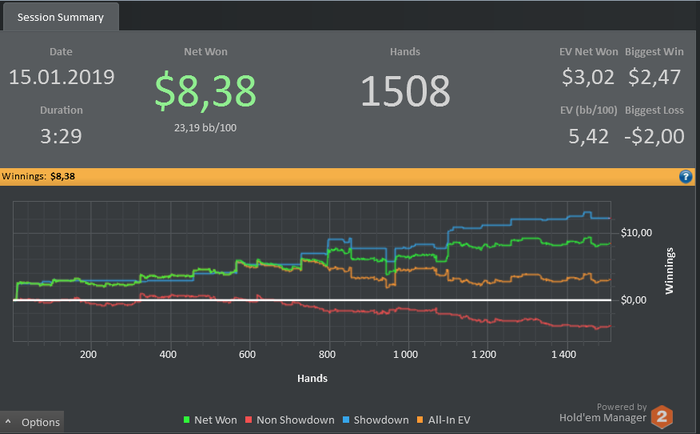This screenshot has width=700, height=434.
Task: Click the Biggest Loss value -$2,00
Action: click(x=654, y=136)
